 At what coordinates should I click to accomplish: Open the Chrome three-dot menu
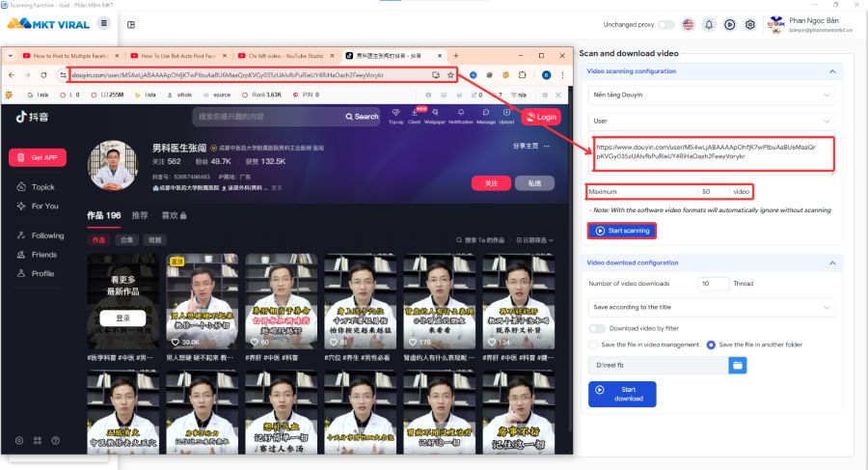click(562, 75)
